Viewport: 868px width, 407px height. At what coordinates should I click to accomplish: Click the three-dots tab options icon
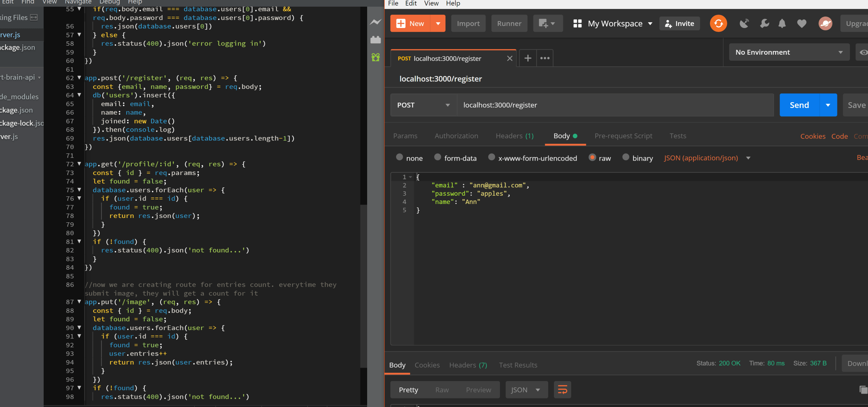(x=545, y=58)
